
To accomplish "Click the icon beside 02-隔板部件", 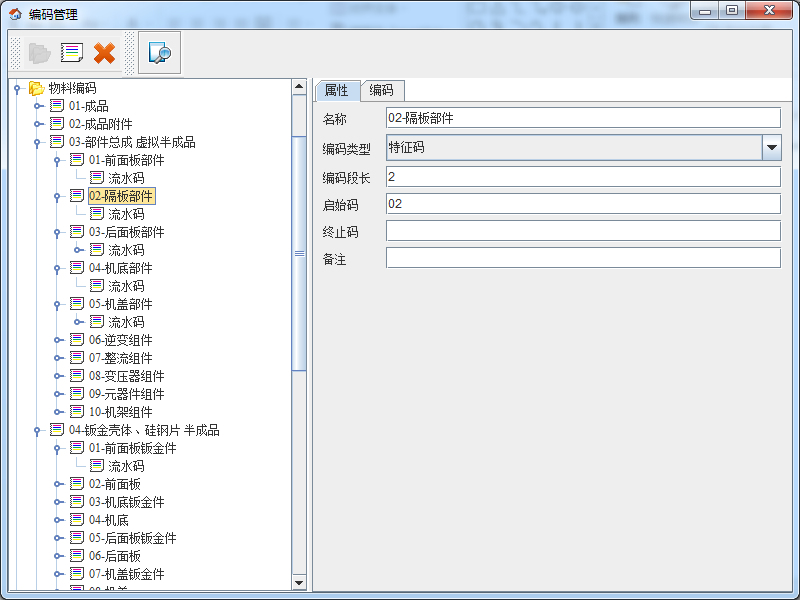I will [x=77, y=196].
